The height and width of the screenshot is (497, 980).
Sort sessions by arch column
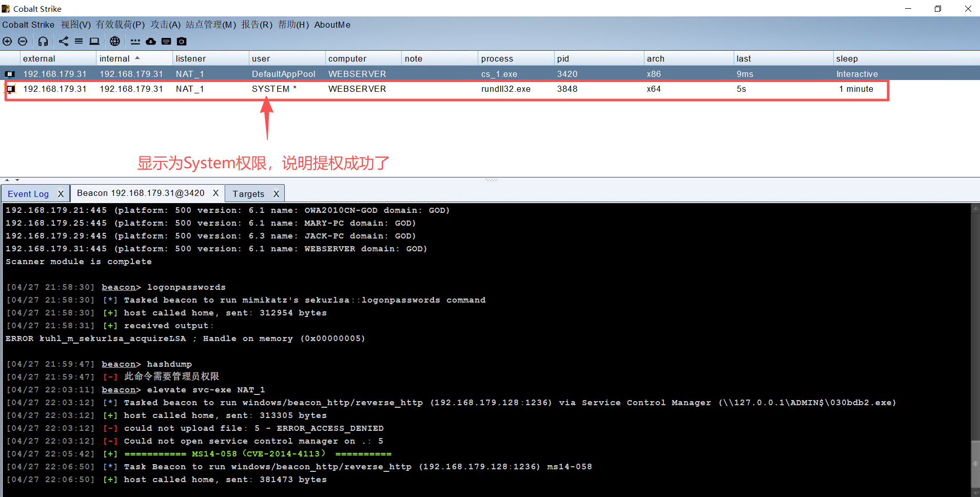689,58
